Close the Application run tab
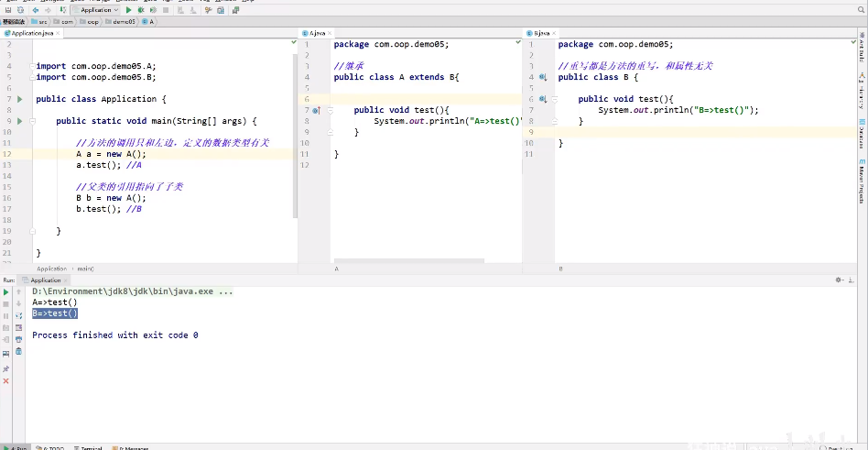The image size is (868, 450). click(66, 280)
